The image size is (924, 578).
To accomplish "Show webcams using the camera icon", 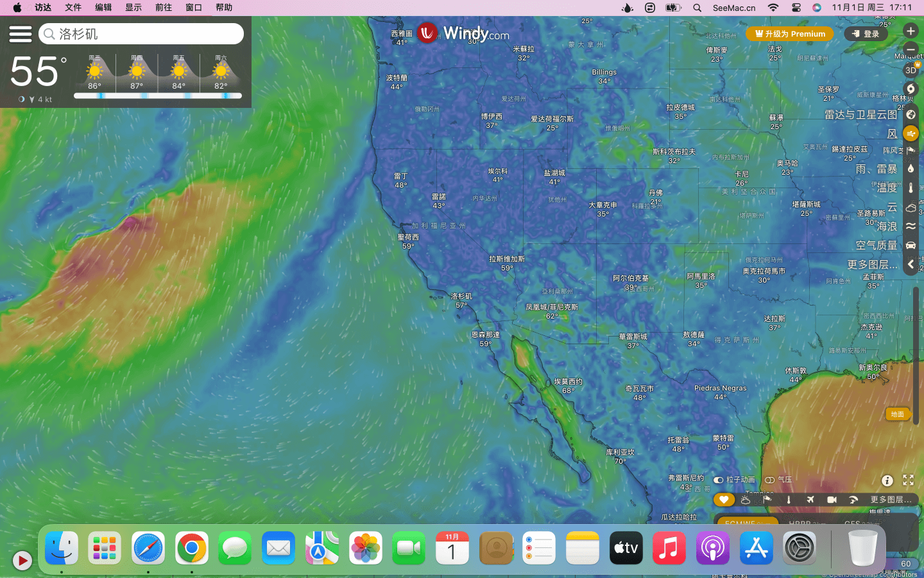I will point(832,500).
